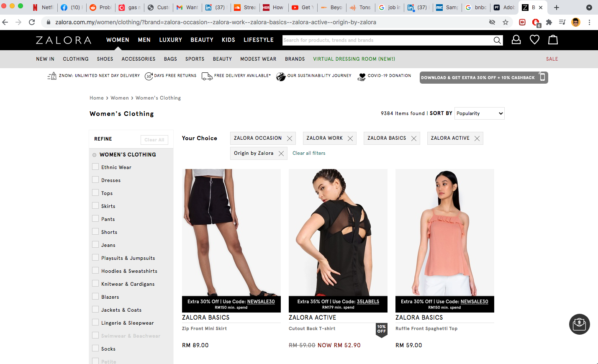This screenshot has height=364, width=598.
Task: Open the MODEST WEAR submenu
Action: 258,59
